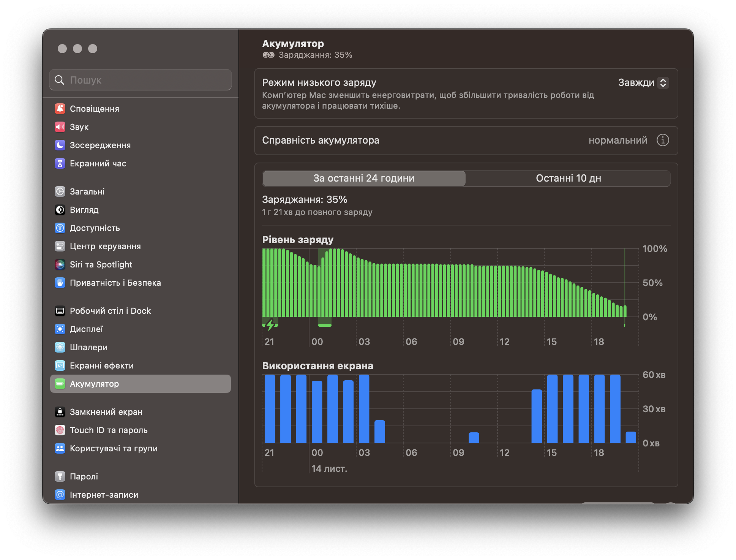Select the Екранний час hourglass icon
Screen dimensions: 736x560
point(60,163)
